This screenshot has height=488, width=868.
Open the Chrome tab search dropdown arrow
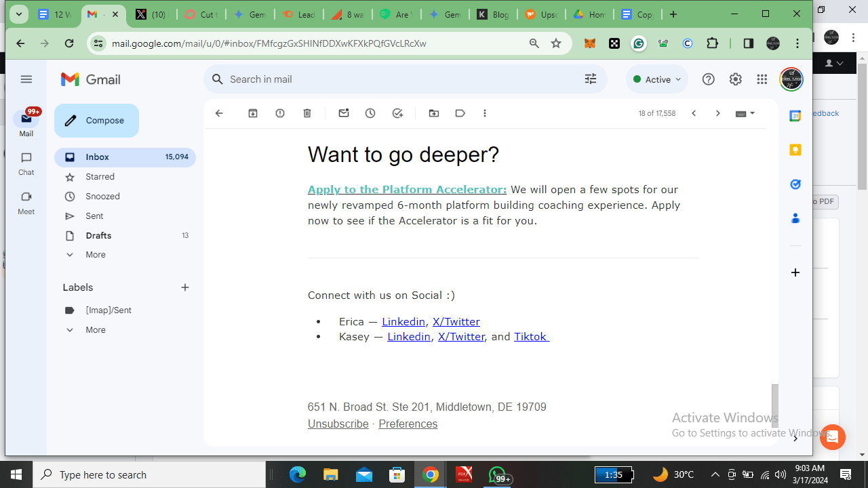coord(19,14)
